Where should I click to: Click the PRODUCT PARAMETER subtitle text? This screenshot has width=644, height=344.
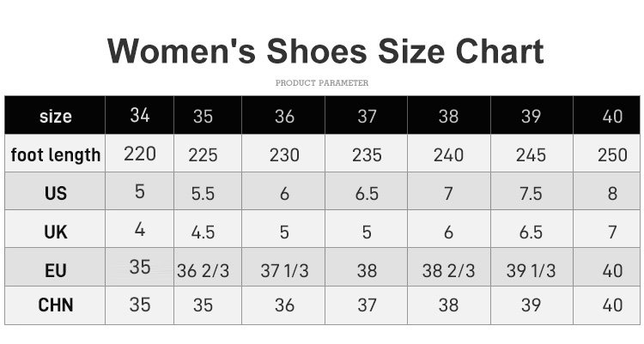[322, 83]
